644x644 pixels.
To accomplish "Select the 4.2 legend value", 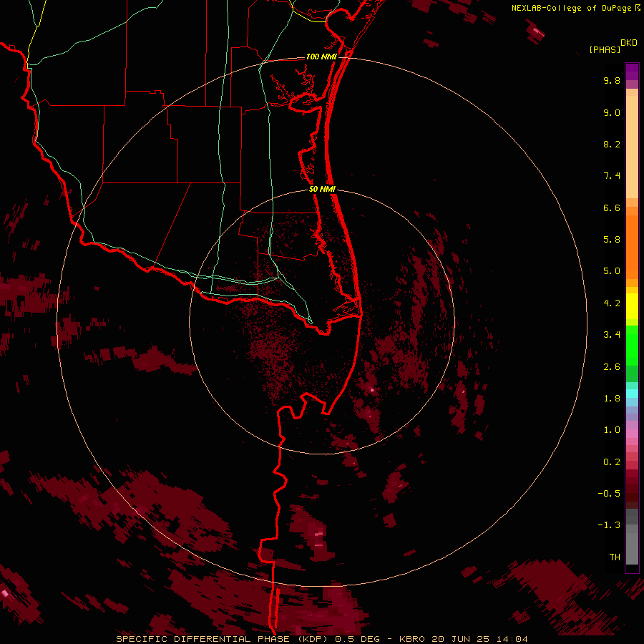I will coord(612,303).
